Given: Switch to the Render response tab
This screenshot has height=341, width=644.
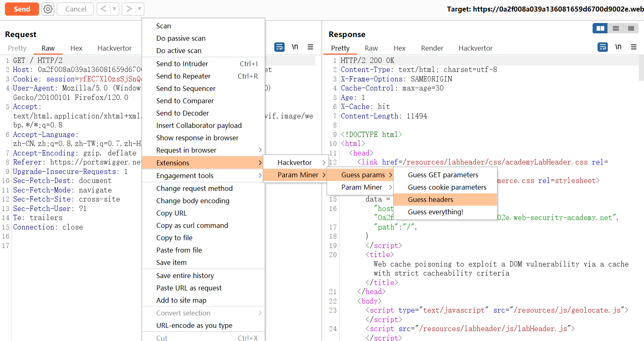Looking at the screenshot, I should pos(432,48).
